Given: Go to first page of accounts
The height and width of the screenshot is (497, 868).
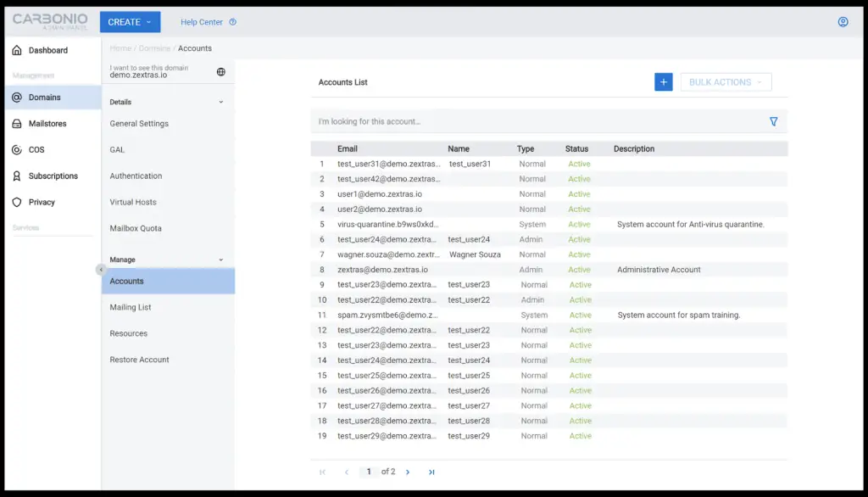Looking at the screenshot, I should coord(322,472).
